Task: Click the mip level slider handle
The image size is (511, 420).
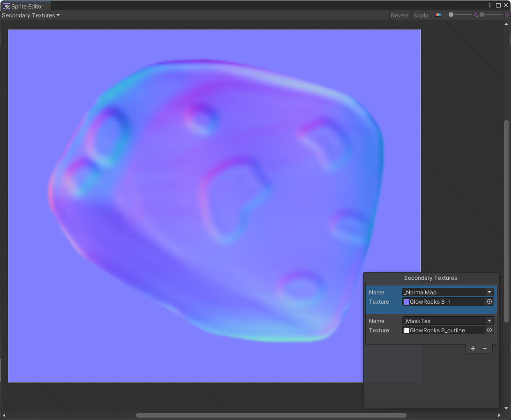Action: (482, 15)
